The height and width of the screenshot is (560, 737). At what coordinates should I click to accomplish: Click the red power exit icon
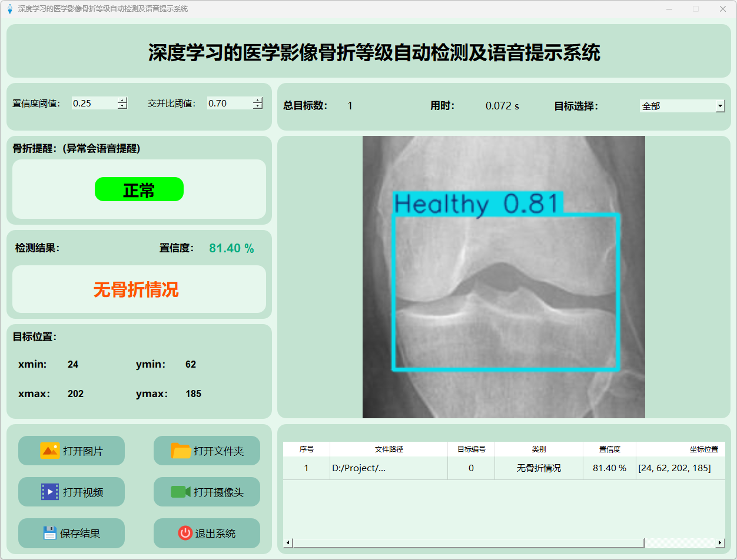coord(185,533)
